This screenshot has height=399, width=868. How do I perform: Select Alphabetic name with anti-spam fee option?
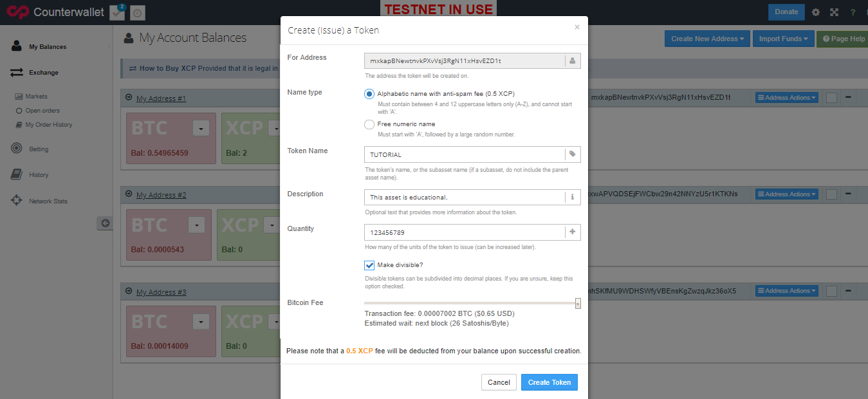coord(369,93)
